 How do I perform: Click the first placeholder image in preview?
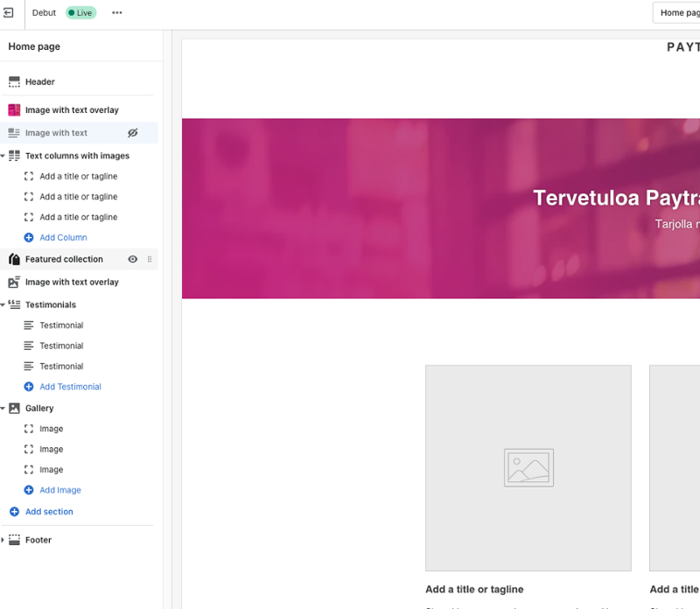528,468
